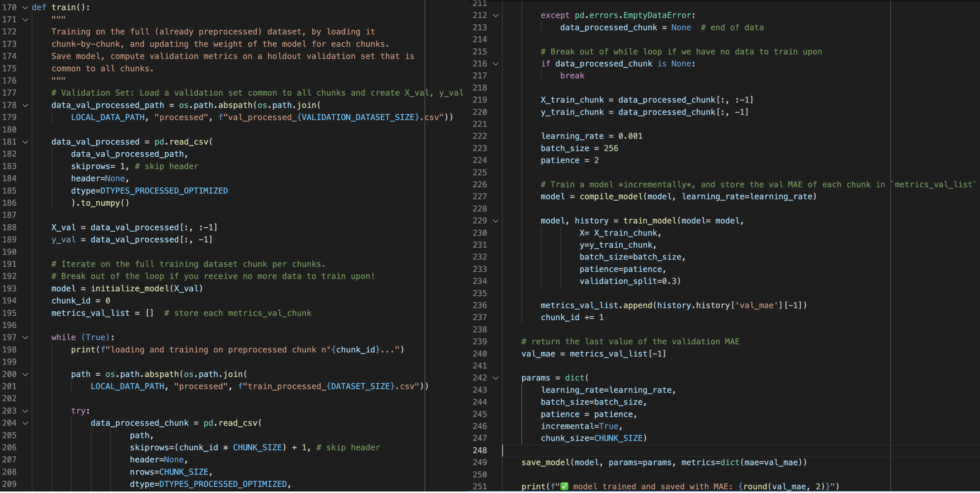
Task: Click 'round(val_mae, 2)' on line 251
Action: pyautogui.click(x=784, y=486)
